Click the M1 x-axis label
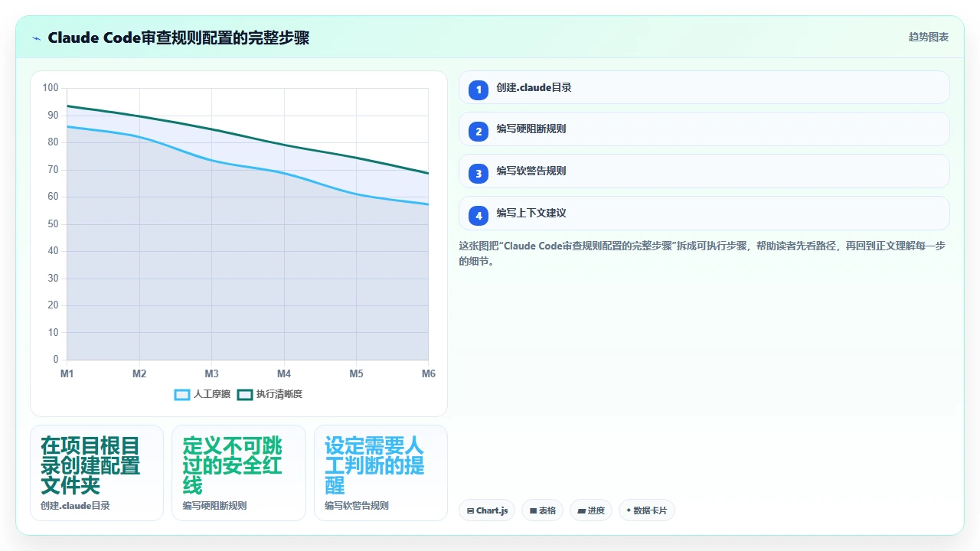This screenshot has width=980, height=551. coord(67,373)
